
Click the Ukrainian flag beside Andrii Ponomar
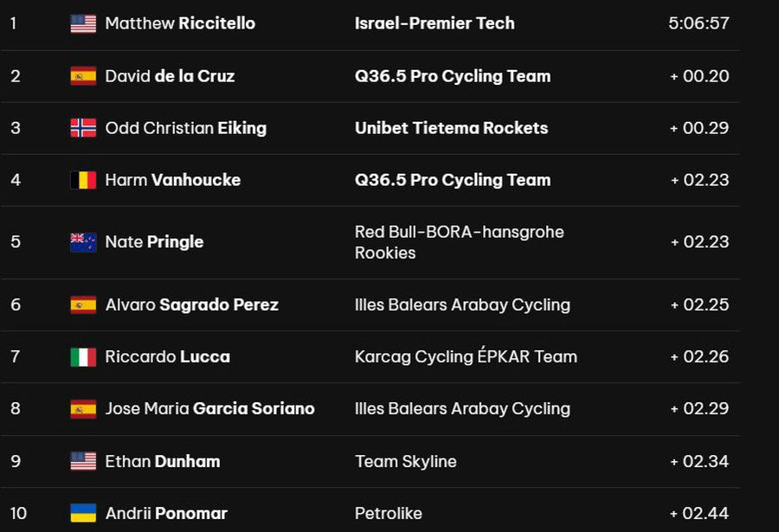[x=83, y=513]
